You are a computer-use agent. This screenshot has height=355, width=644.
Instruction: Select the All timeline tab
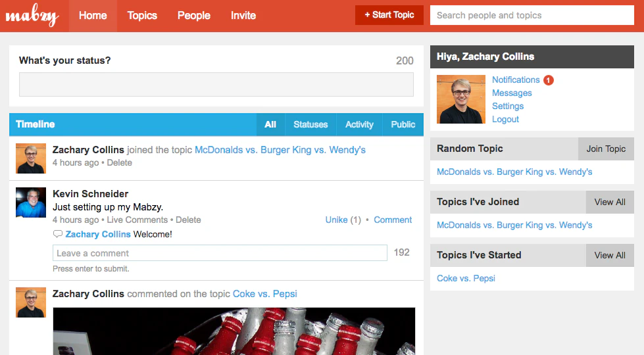point(270,124)
